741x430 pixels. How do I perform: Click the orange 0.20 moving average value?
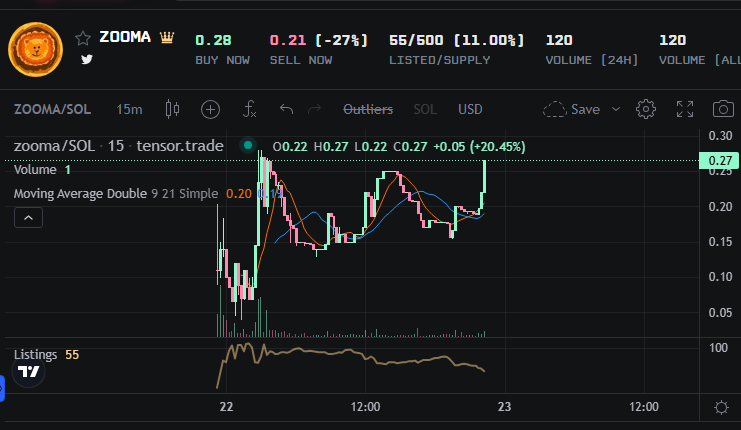pyautogui.click(x=239, y=194)
